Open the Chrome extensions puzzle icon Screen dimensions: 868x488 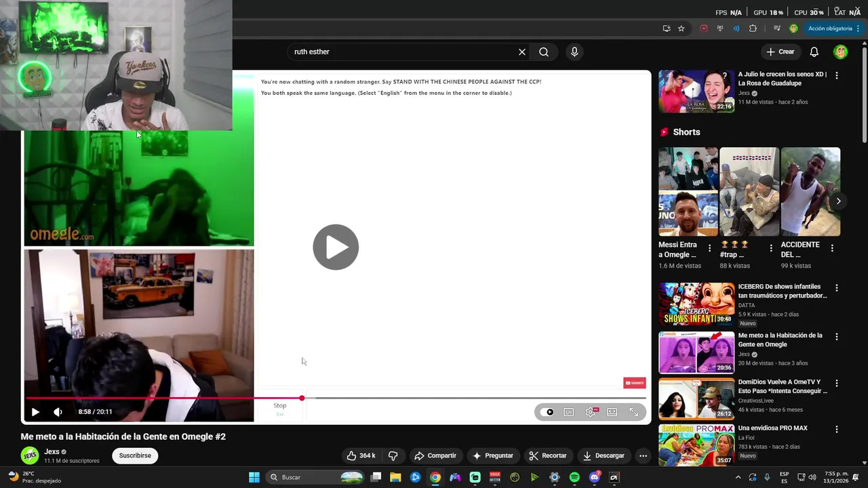coord(753,28)
